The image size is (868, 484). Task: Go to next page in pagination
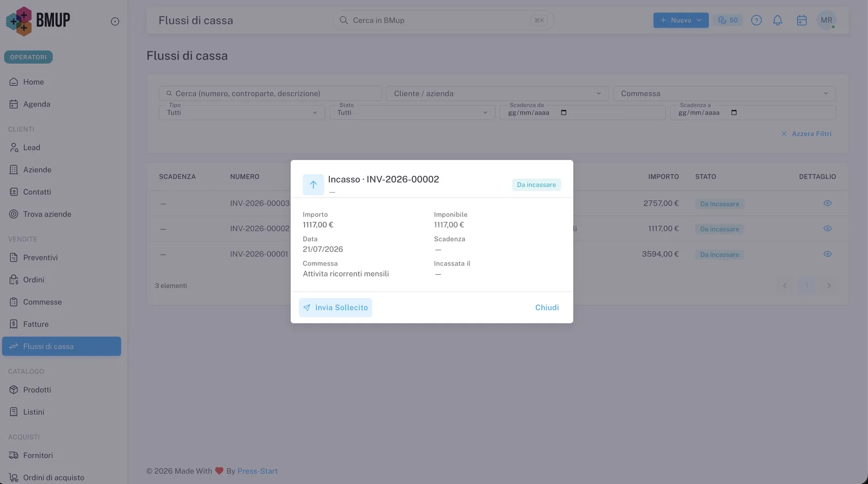828,286
